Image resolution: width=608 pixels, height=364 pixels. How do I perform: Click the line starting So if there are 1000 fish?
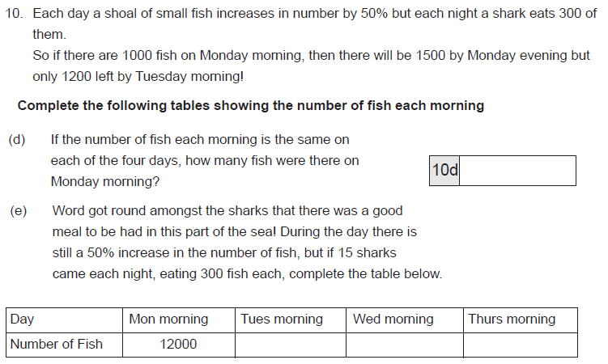click(311, 56)
